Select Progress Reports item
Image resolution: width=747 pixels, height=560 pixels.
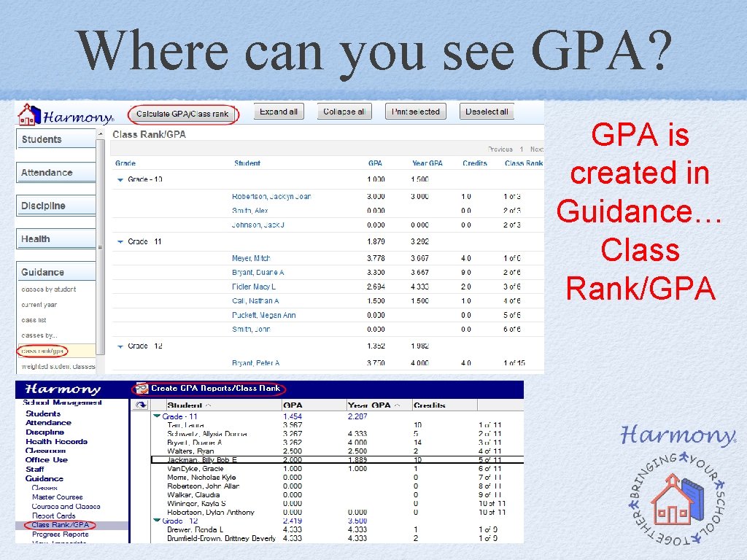(60, 534)
